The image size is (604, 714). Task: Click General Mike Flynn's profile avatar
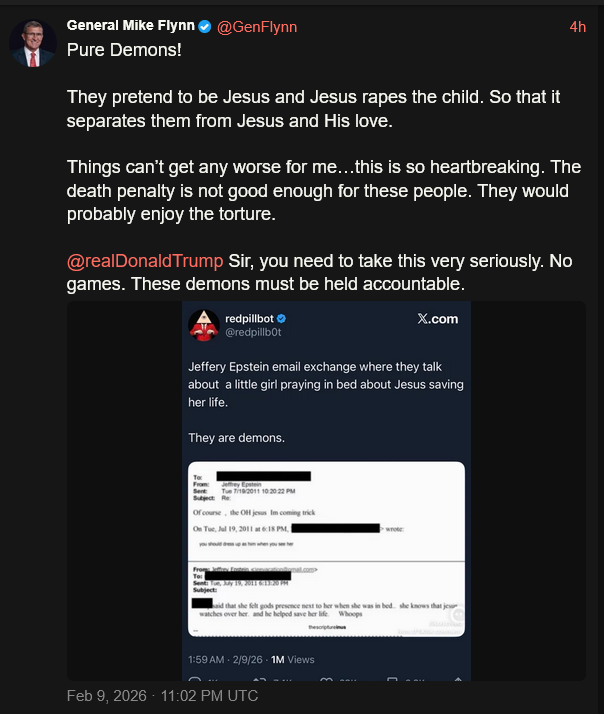click(x=33, y=42)
